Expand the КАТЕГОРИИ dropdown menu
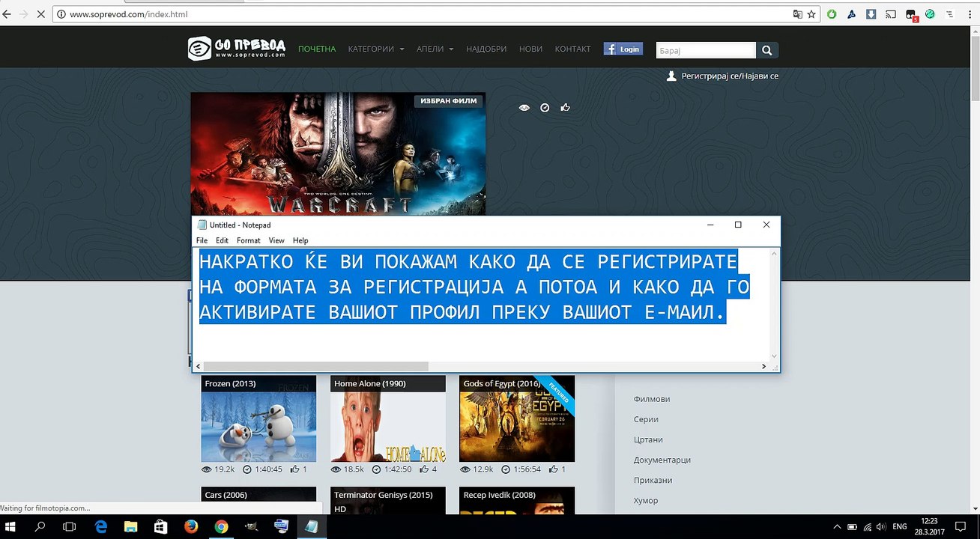980x539 pixels. click(376, 49)
